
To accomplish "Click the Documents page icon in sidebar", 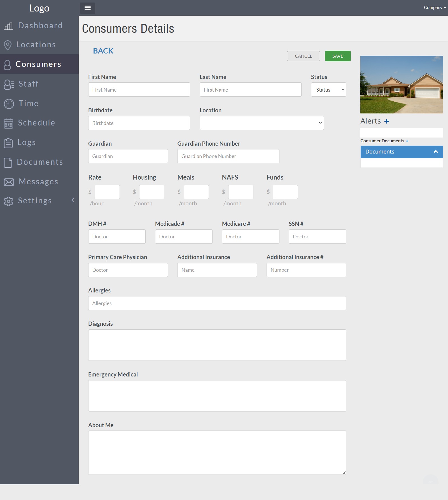I will pyautogui.click(x=8, y=162).
